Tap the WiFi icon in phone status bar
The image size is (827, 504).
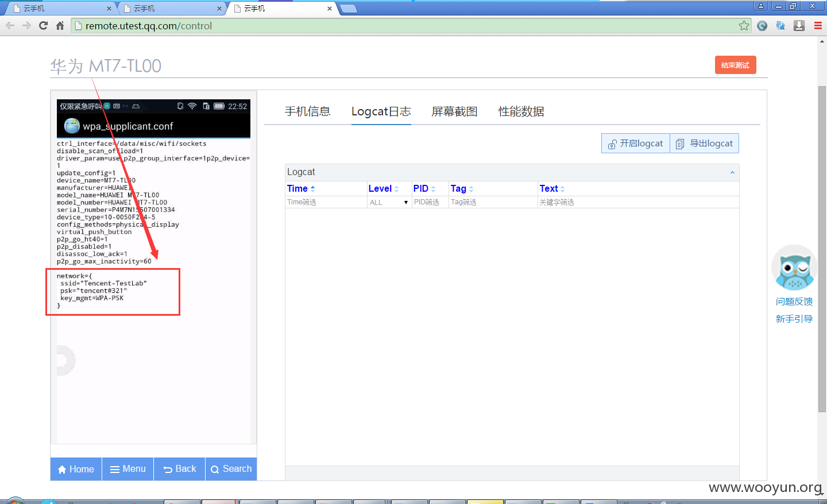(192, 106)
